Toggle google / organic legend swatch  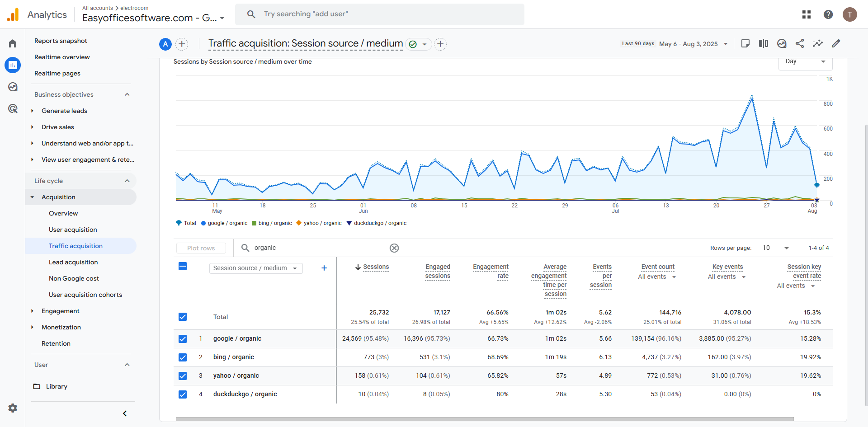tap(203, 223)
